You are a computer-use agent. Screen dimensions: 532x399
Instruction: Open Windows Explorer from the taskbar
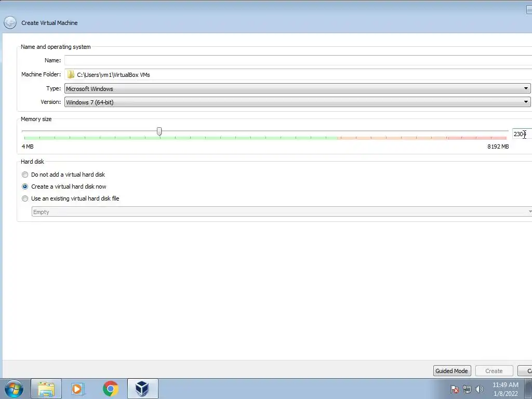[46, 389]
